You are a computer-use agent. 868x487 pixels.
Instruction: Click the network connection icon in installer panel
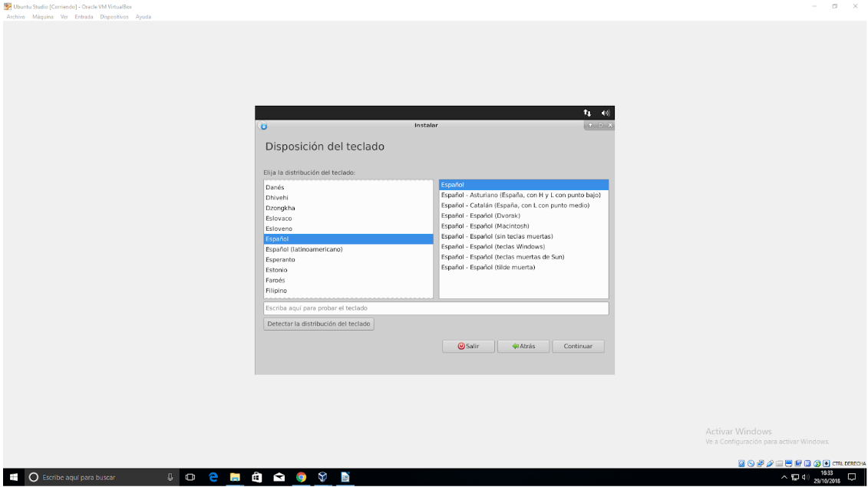click(x=587, y=113)
